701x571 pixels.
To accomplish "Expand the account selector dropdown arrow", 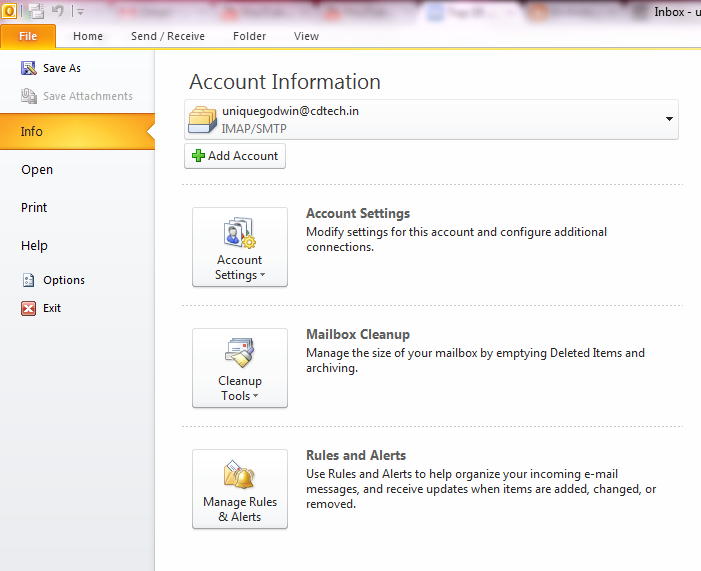I will 669,119.
